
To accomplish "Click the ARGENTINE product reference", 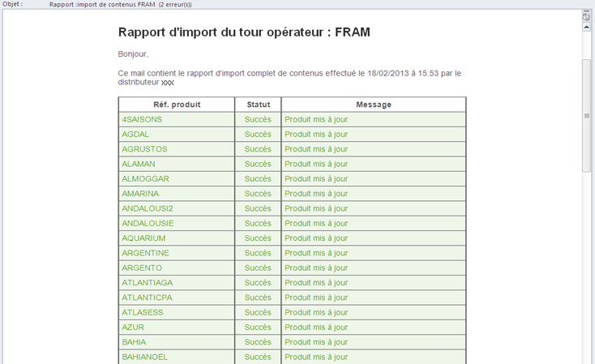I will (x=145, y=253).
